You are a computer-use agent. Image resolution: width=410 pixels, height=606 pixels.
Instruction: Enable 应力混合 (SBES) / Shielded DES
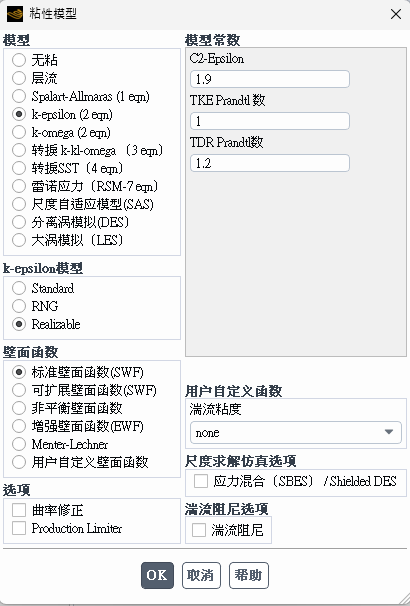point(201,481)
